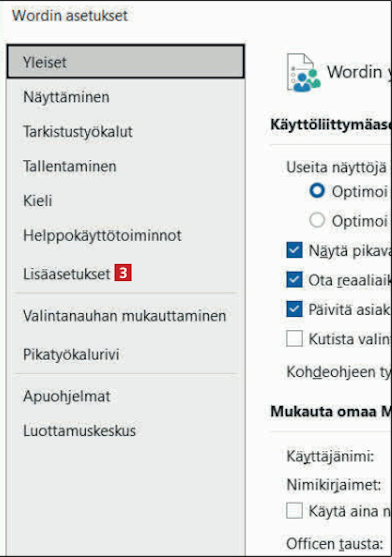Open Pikatyökalurivi settings
Image resolution: width=392 pixels, height=557 pixels.
point(126,355)
